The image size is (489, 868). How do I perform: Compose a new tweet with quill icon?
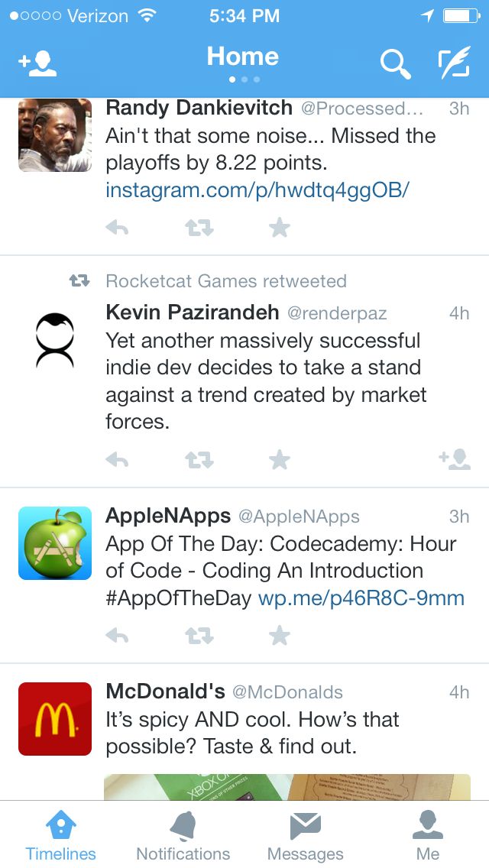[454, 61]
